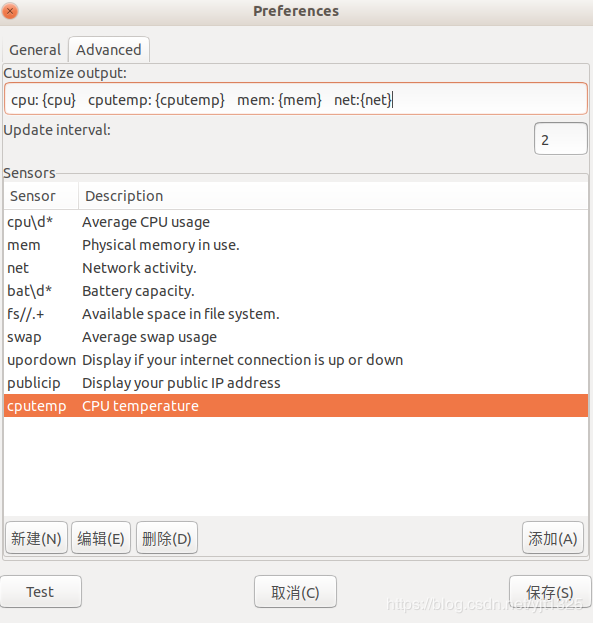Click the Update interval value box
This screenshot has width=593, height=623.
pyautogui.click(x=560, y=139)
